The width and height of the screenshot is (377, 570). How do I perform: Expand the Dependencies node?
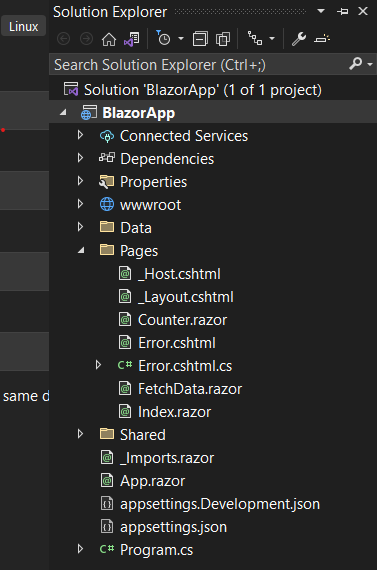[81, 158]
